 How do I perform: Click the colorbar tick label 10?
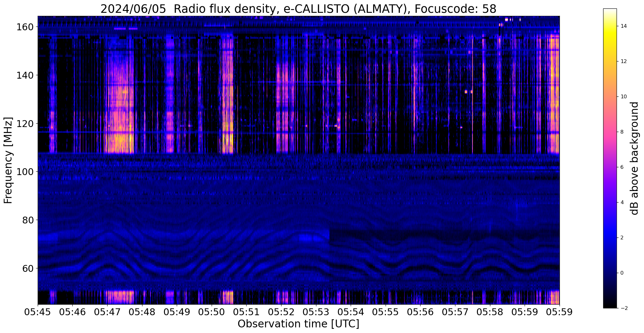[624, 97]
